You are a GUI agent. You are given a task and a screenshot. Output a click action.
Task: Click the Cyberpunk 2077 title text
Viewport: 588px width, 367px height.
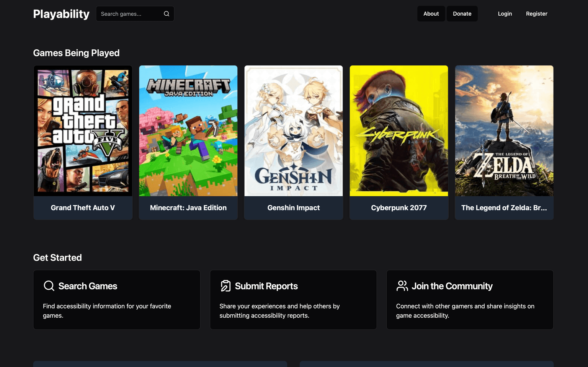399,208
